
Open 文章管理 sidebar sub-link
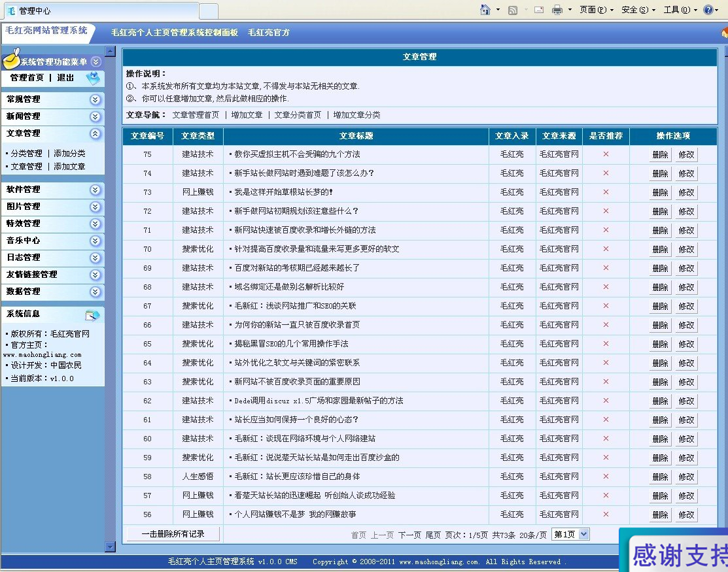tap(26, 167)
